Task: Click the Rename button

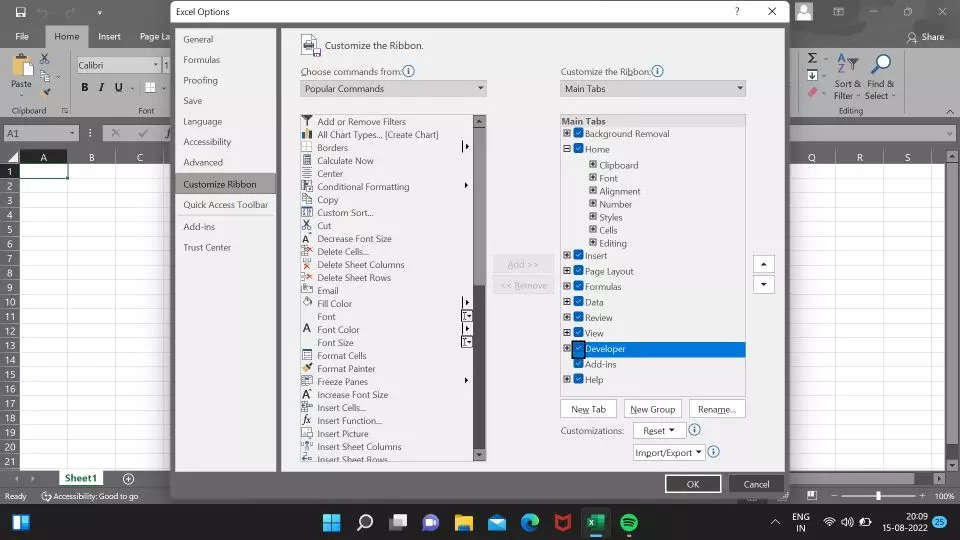Action: tap(717, 409)
